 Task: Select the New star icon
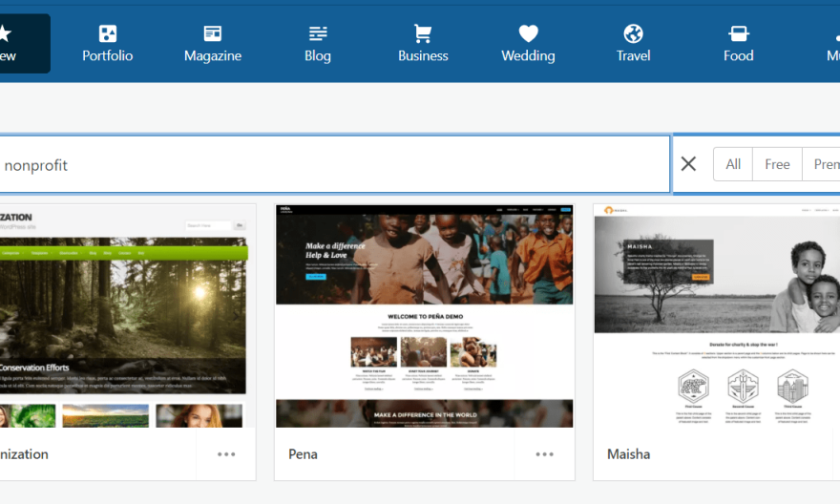(x=5, y=34)
